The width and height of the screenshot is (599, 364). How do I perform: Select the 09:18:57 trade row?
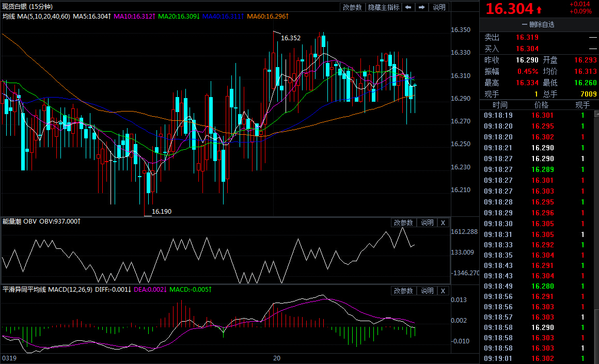pos(537,317)
